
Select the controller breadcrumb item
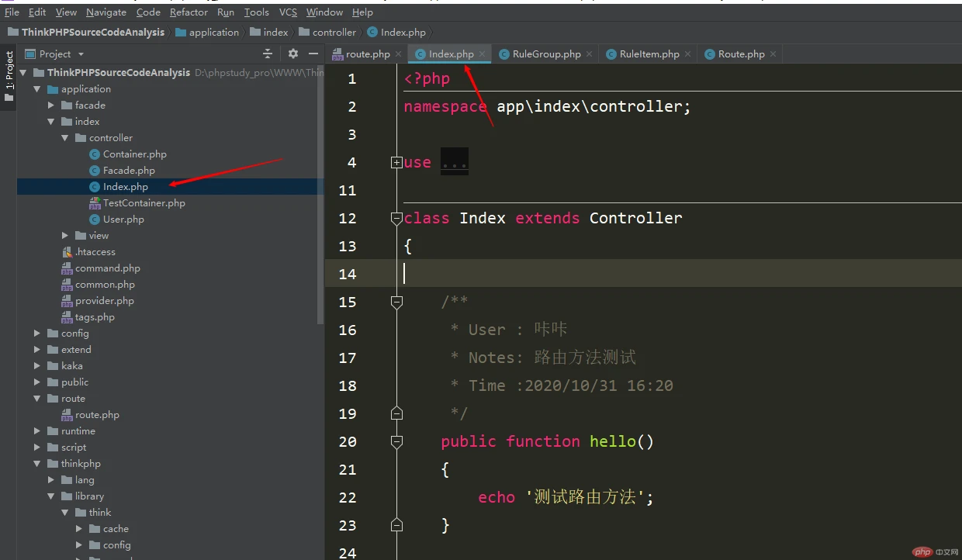(x=334, y=33)
